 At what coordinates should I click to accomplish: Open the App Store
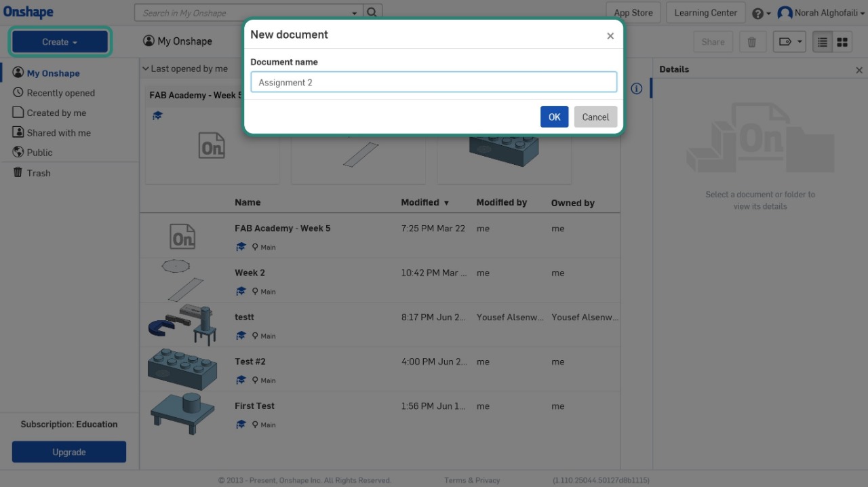[x=633, y=13]
